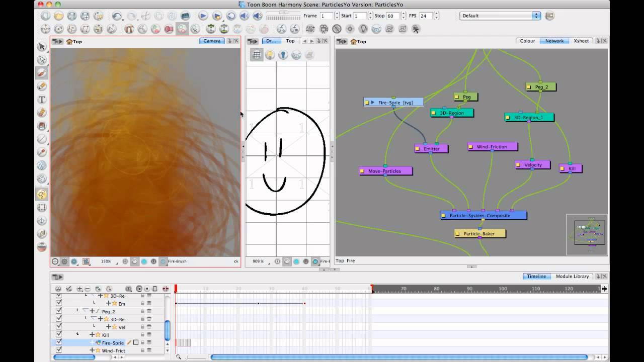Click the Rotate tool icon in toolbar
This screenshot has height=362, width=644.
(59, 29)
